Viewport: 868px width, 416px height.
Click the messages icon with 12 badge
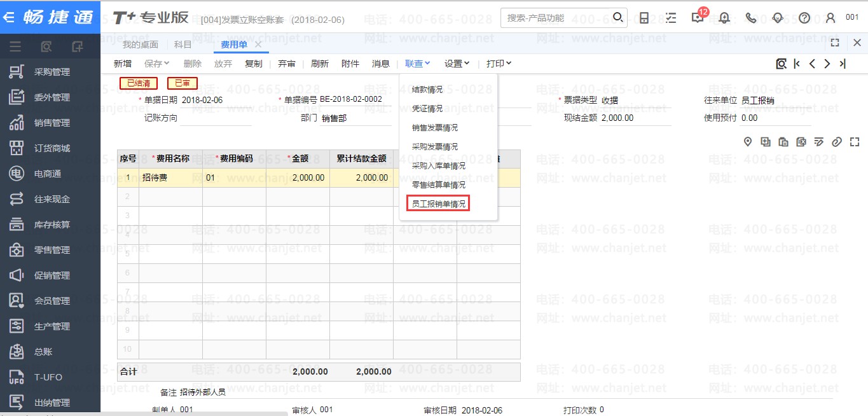click(698, 18)
